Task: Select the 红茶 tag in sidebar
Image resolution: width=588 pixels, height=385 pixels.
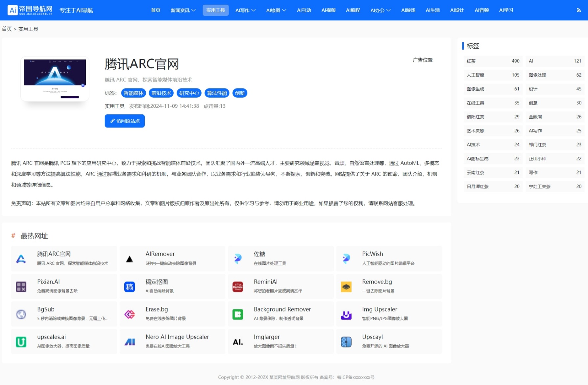Action: [471, 61]
